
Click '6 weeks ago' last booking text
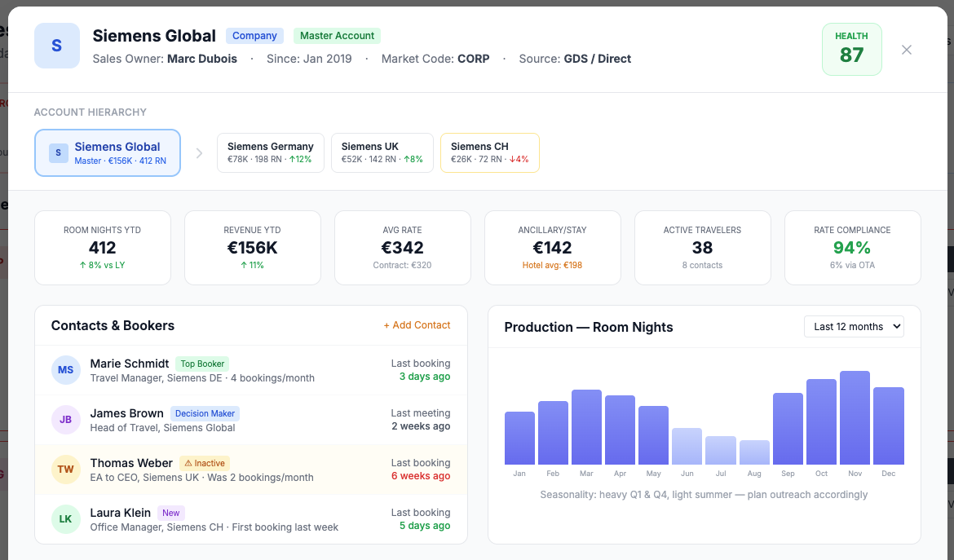click(x=421, y=476)
